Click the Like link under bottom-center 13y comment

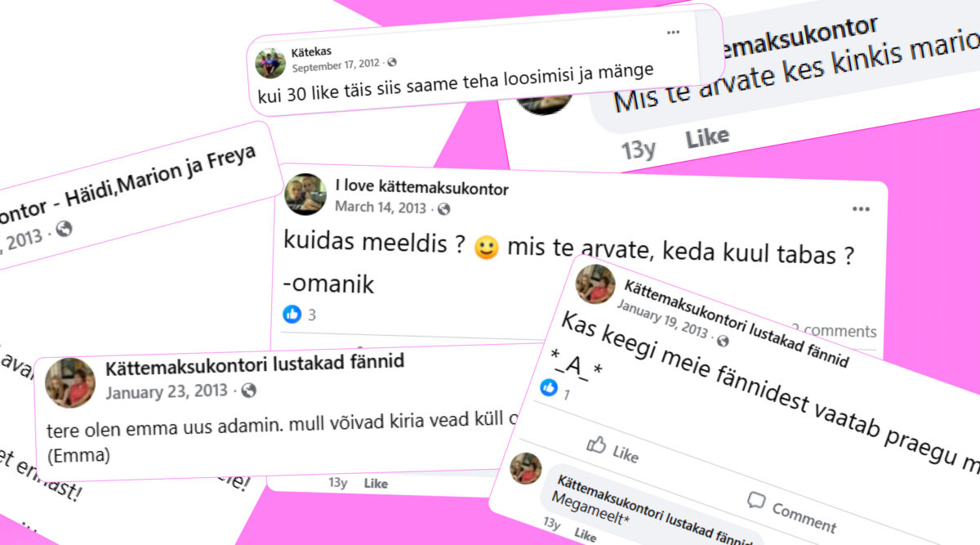point(376,484)
